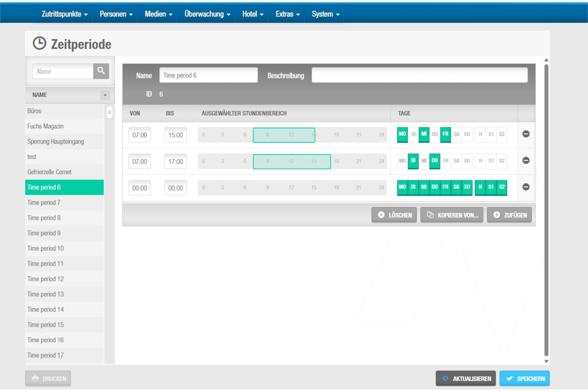Viewport: 588px width, 392px height.
Task: Select Time period 7 in list
Action: click(x=44, y=203)
